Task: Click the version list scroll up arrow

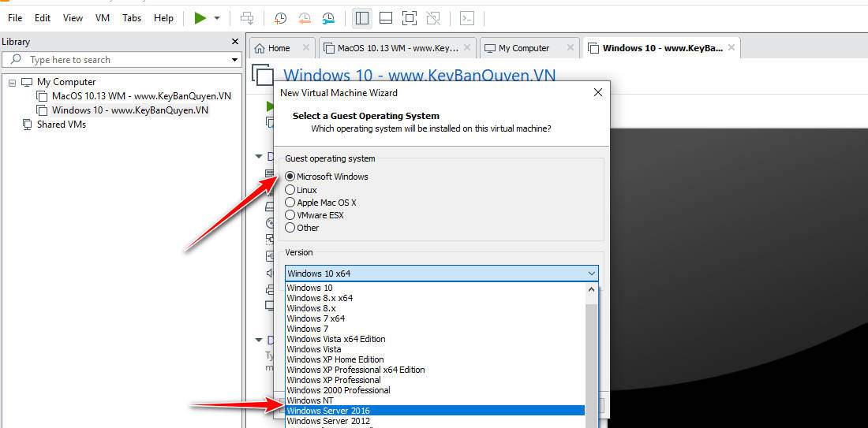Action: tap(591, 289)
